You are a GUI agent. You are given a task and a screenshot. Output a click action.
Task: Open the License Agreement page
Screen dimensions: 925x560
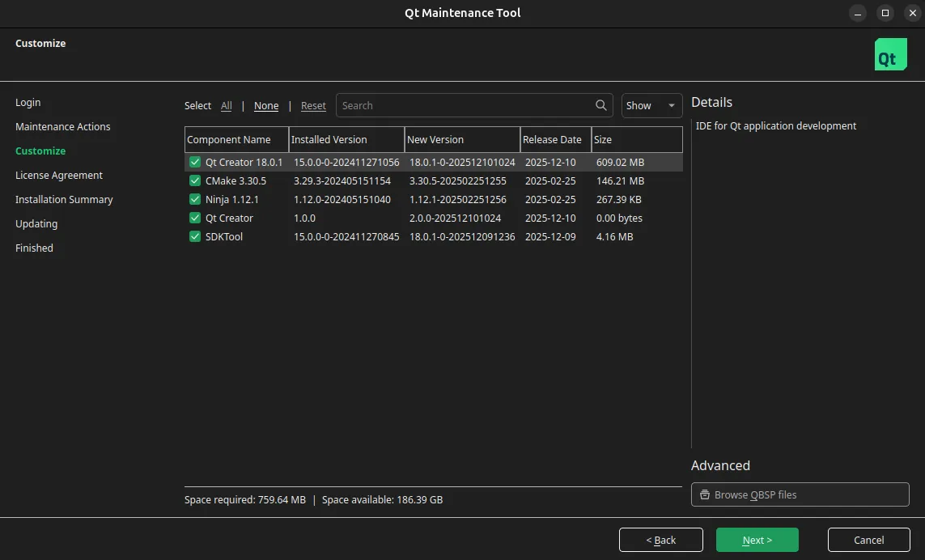tap(58, 175)
